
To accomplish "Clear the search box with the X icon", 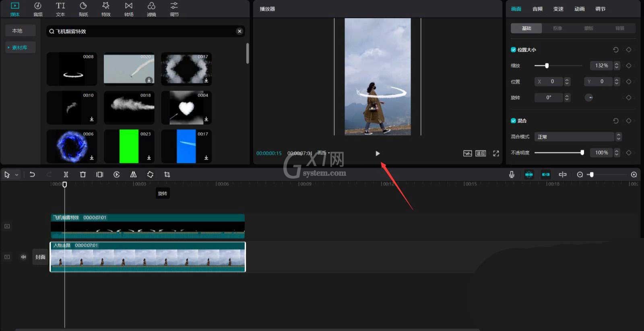I will (239, 31).
